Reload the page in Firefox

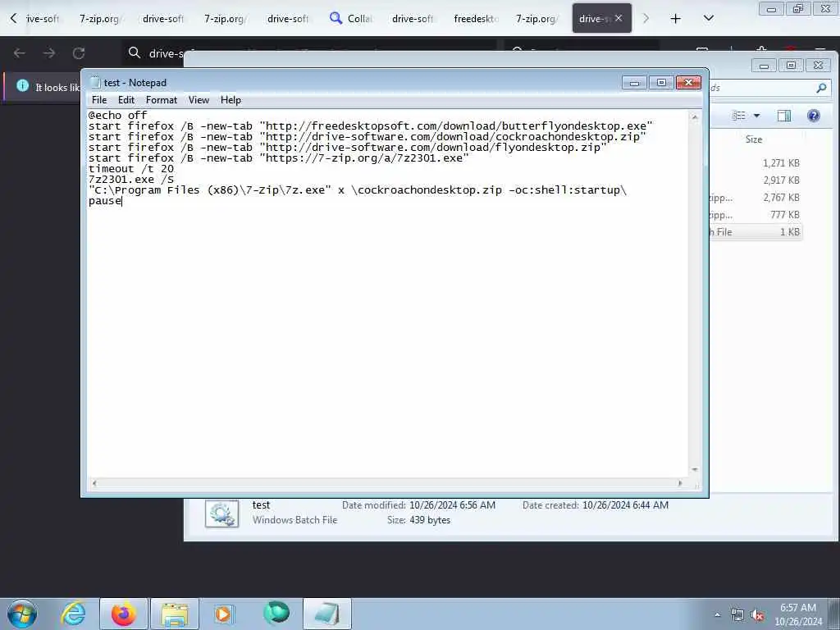(x=79, y=53)
